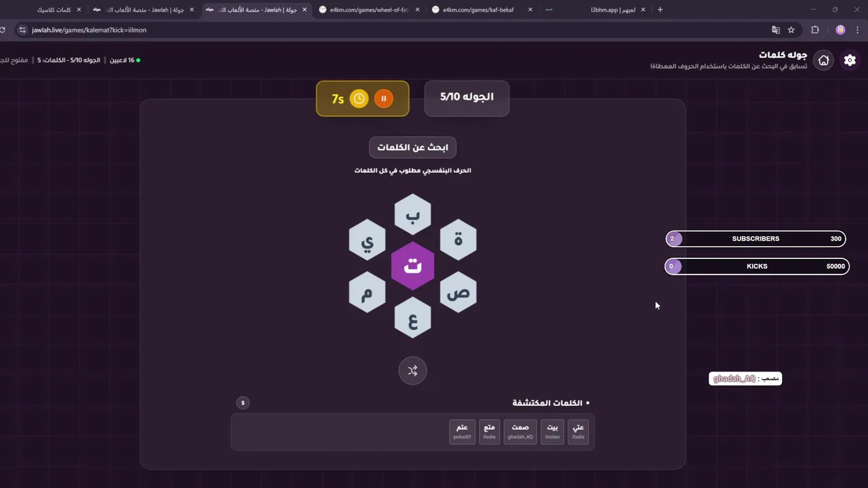Image resolution: width=868 pixels, height=488 pixels.
Task: Close the active Jawlah tab
Action: coord(304,10)
